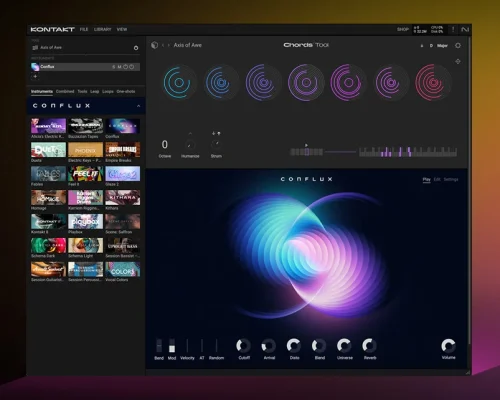Trigger the cyan first chord pad
This screenshot has width=500, height=400.
coord(179,82)
